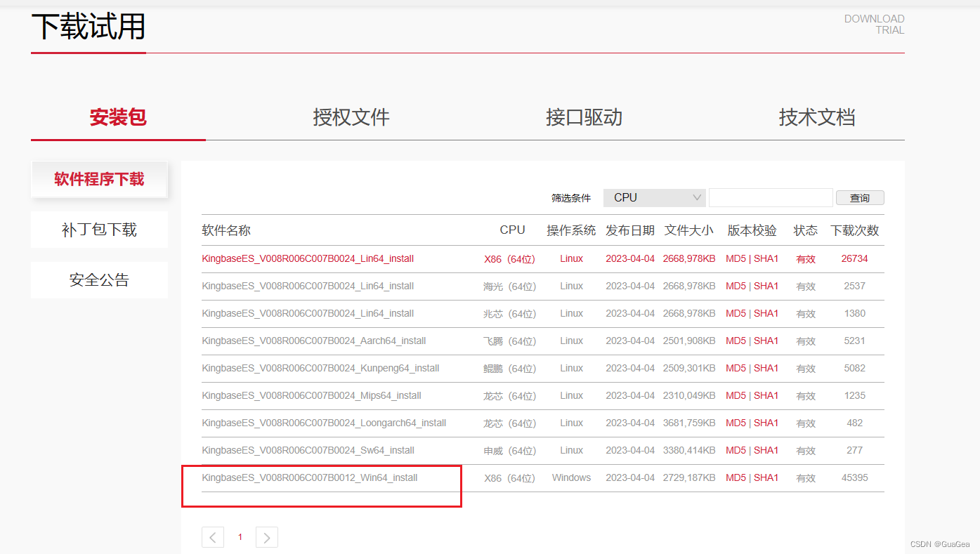Select 安全公告 in sidebar

click(x=99, y=280)
